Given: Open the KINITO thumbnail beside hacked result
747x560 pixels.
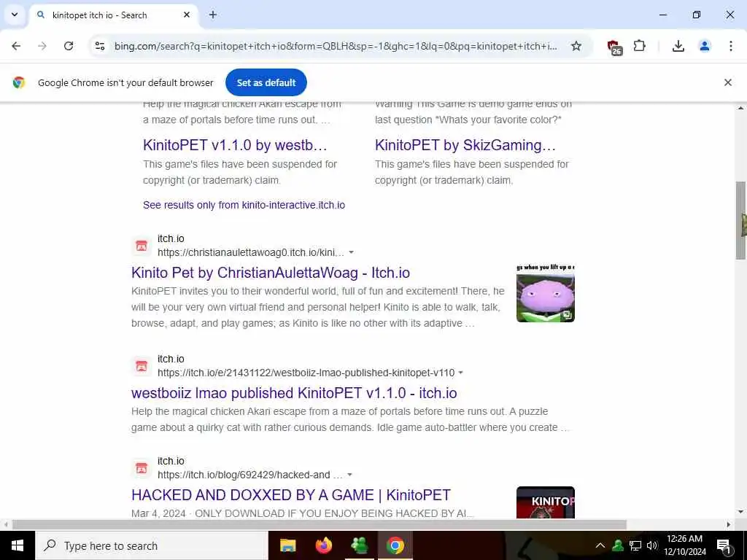Looking at the screenshot, I should tap(546, 502).
